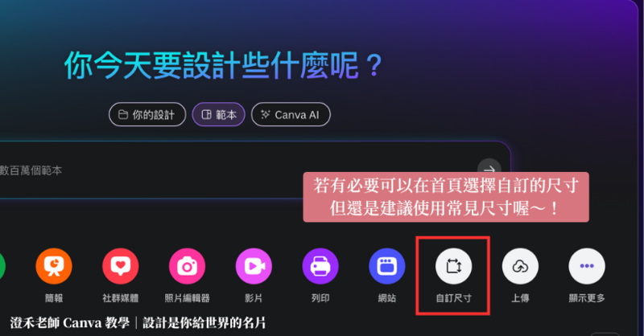Viewport: 644px width, 336px height.
Task: Open the Canva AI tab
Action: pyautogui.click(x=291, y=114)
